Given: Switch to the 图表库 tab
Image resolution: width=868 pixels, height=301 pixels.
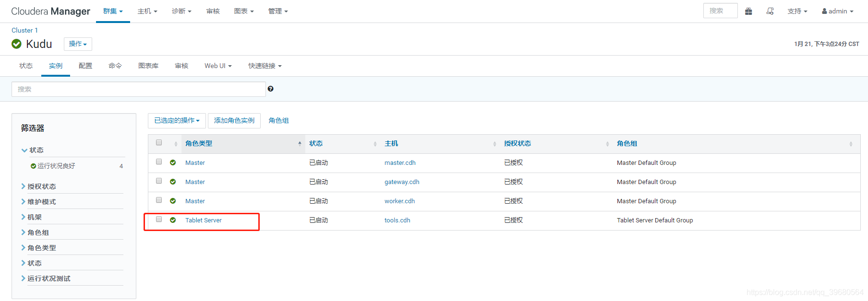Looking at the screenshot, I should tap(148, 66).
